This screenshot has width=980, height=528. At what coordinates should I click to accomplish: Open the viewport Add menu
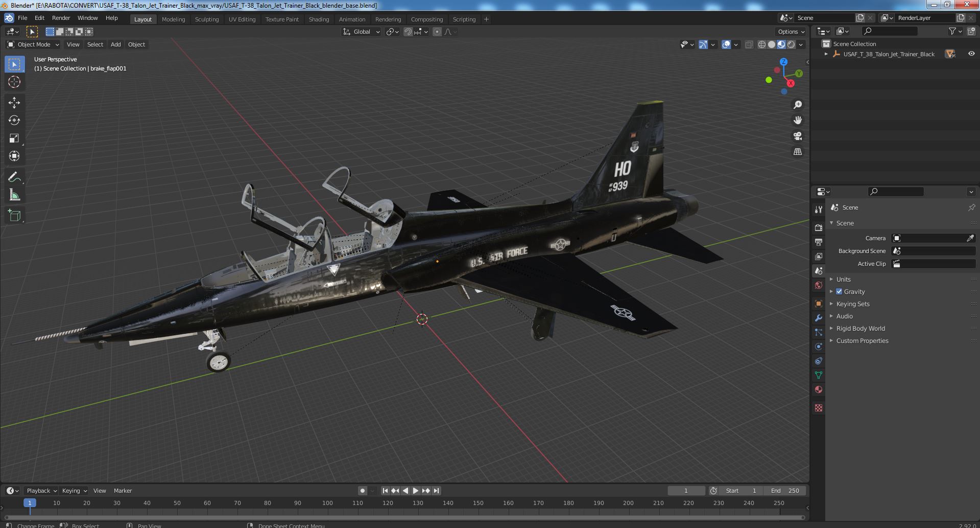click(115, 44)
